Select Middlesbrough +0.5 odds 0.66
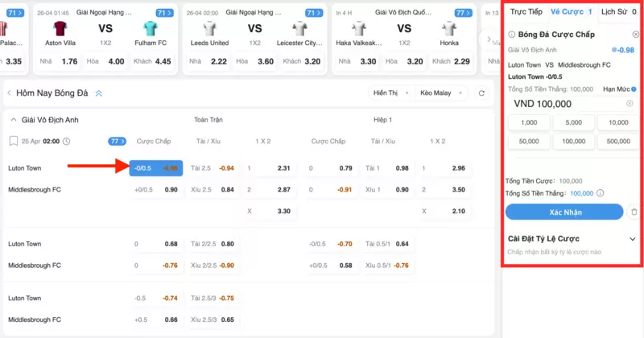Screen dimensions: 644x338 point(156,319)
